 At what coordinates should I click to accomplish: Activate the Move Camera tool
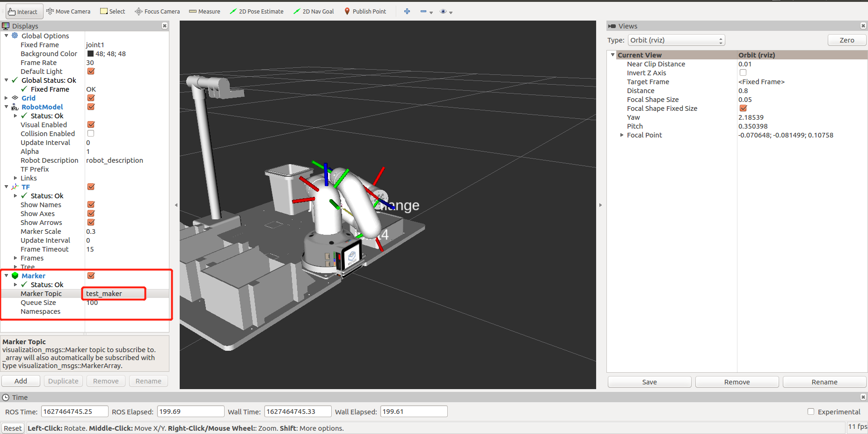click(x=68, y=12)
